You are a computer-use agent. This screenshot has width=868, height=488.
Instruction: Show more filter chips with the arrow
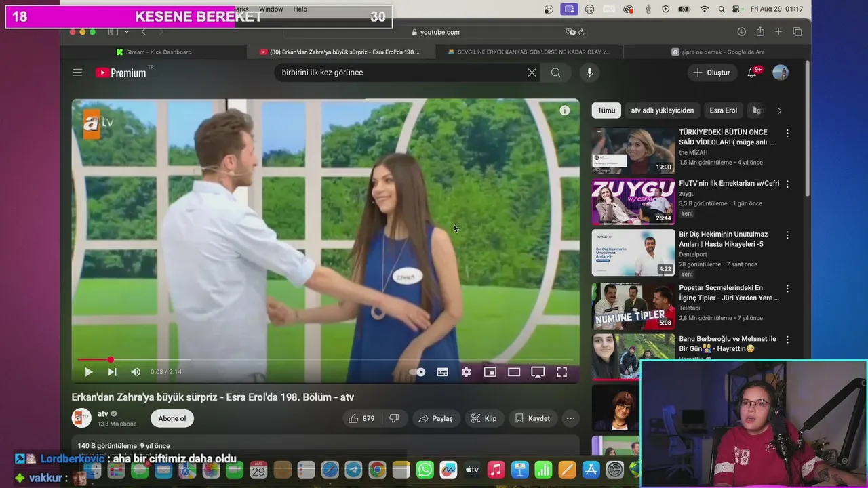779,110
